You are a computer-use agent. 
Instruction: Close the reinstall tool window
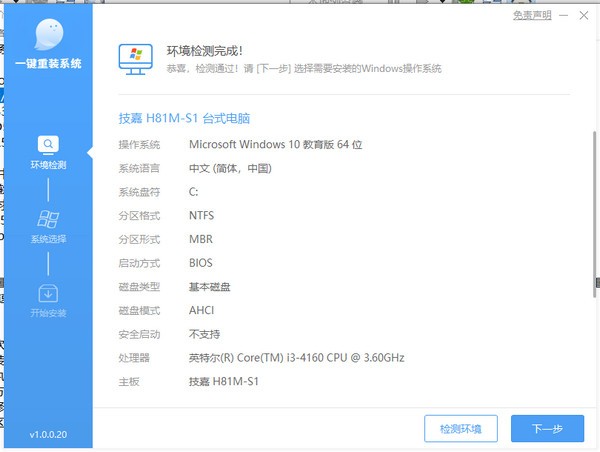click(x=584, y=15)
